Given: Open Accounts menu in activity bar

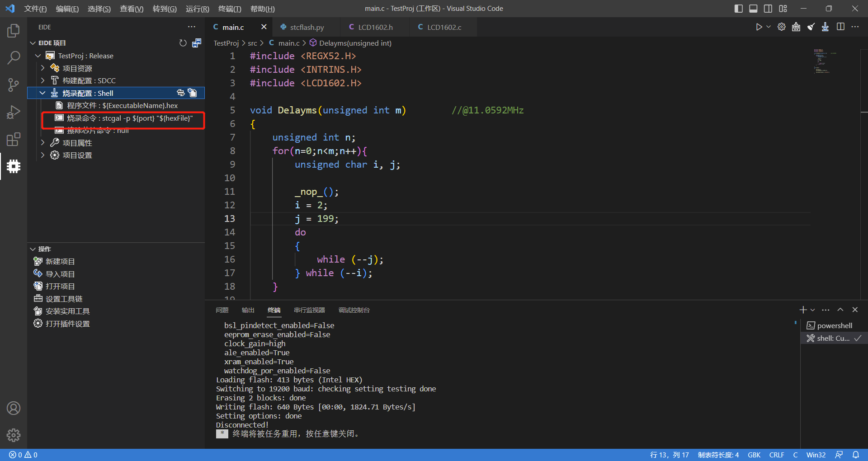Looking at the screenshot, I should coord(14,408).
